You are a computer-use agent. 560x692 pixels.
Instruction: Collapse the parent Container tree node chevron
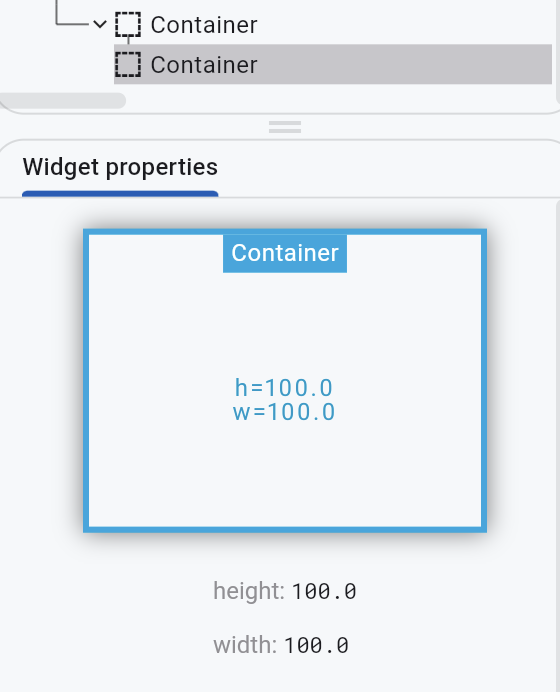click(100, 24)
